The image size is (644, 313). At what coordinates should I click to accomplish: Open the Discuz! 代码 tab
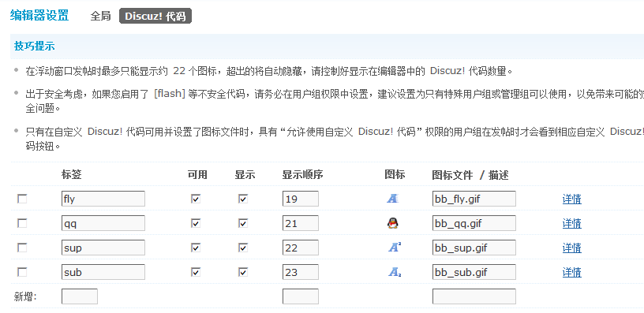pyautogui.click(x=155, y=16)
